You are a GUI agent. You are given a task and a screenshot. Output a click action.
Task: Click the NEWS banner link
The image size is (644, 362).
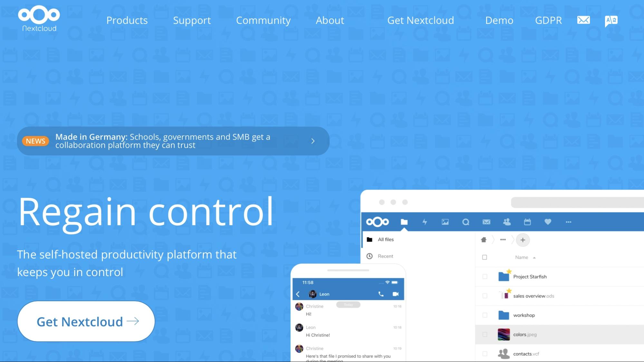tap(173, 141)
